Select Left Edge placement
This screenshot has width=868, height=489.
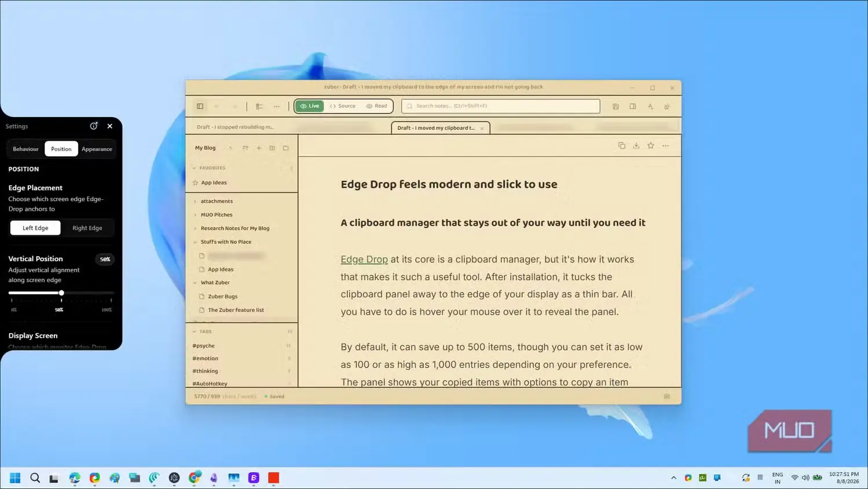pos(35,228)
